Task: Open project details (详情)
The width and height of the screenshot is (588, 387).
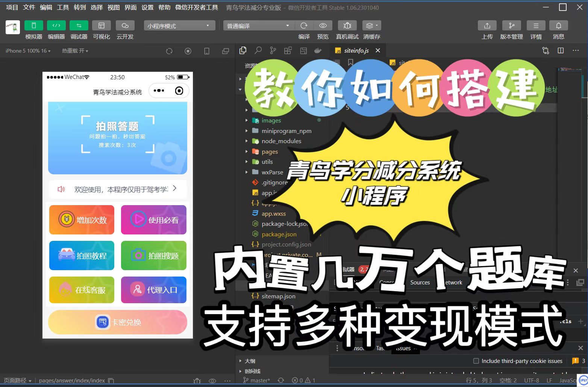Action: pos(536,26)
